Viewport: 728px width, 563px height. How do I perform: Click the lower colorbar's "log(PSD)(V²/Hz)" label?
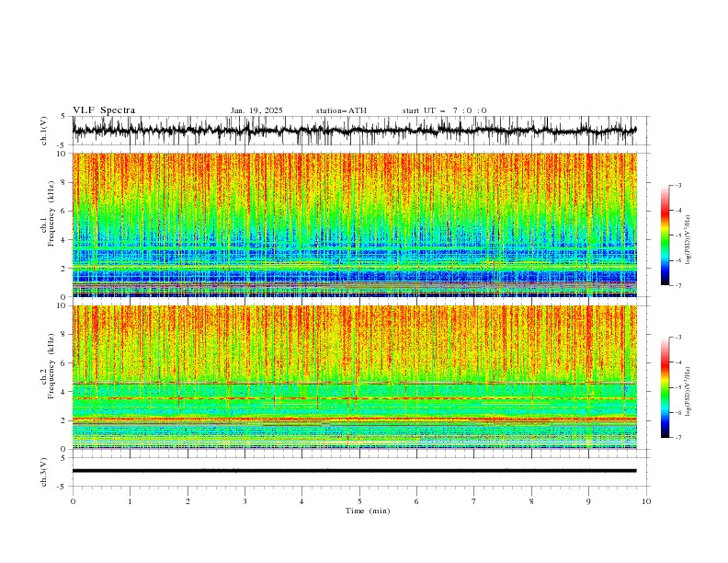[688, 391]
